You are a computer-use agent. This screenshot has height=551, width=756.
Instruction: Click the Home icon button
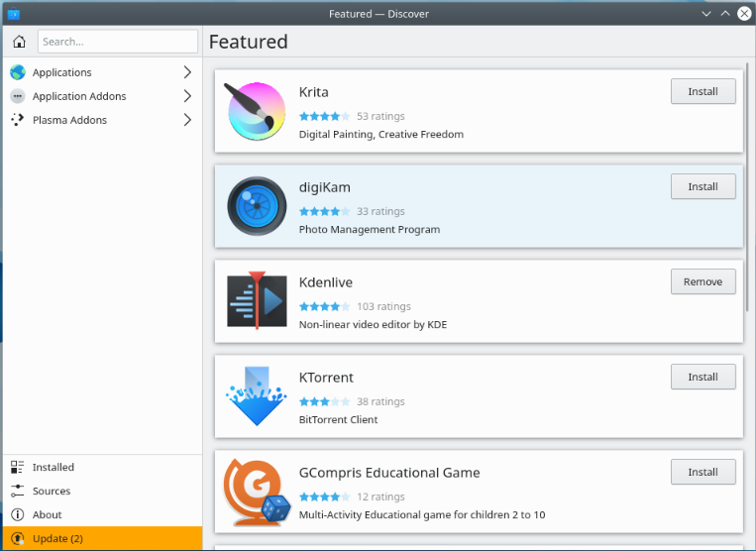click(x=19, y=42)
